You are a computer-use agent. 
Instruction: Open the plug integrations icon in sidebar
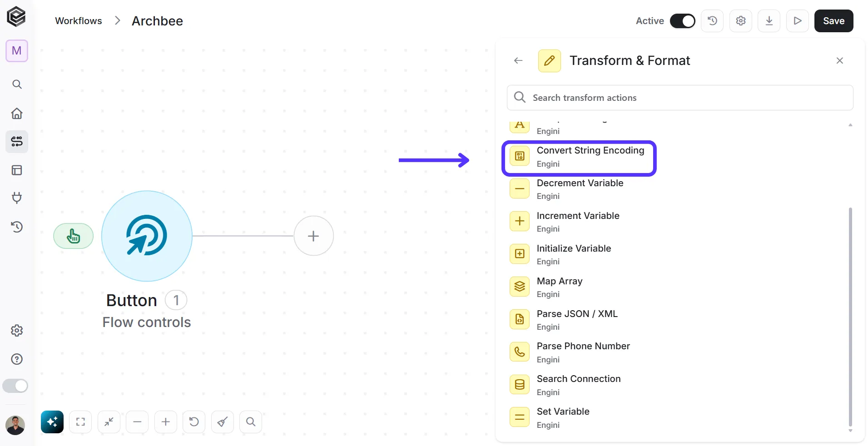(x=17, y=198)
